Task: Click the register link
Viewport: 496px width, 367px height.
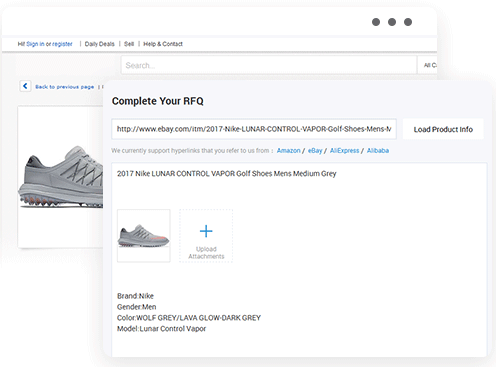Action: [62, 44]
